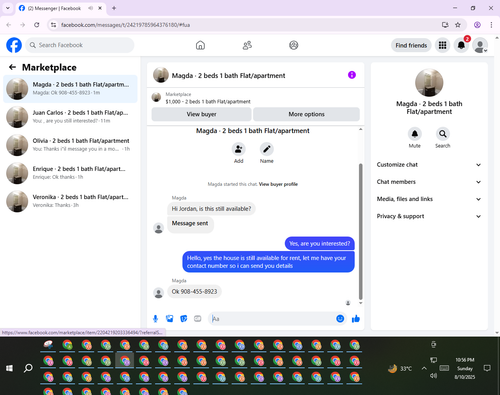The height and width of the screenshot is (395, 500).
Task: Click the address bar URL
Action: (125, 25)
